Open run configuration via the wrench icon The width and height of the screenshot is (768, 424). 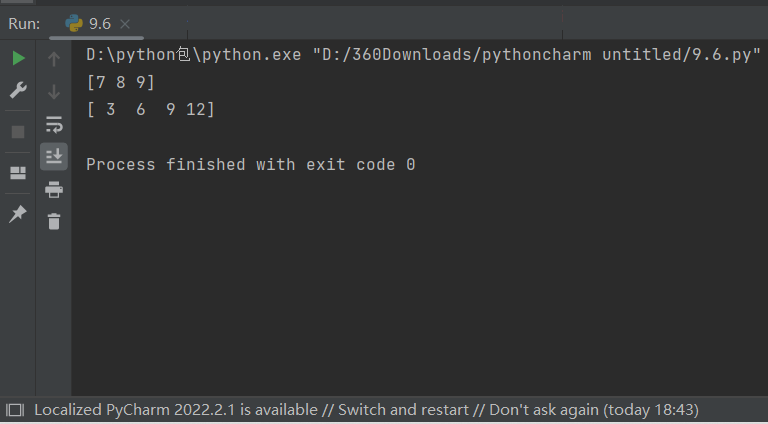[x=18, y=90]
